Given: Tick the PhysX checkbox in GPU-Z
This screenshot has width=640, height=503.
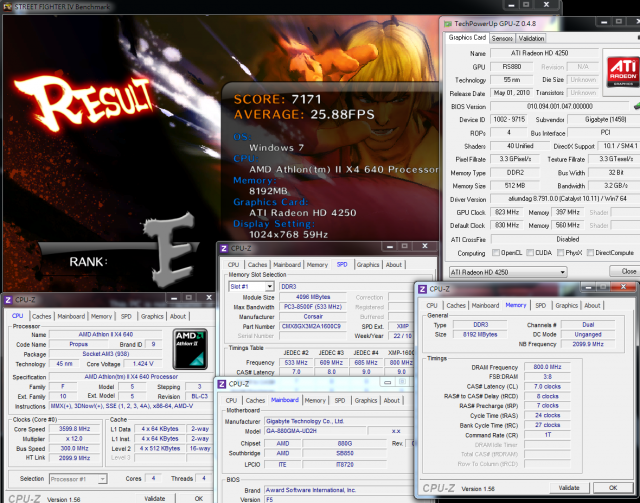Looking at the screenshot, I should pos(560,253).
